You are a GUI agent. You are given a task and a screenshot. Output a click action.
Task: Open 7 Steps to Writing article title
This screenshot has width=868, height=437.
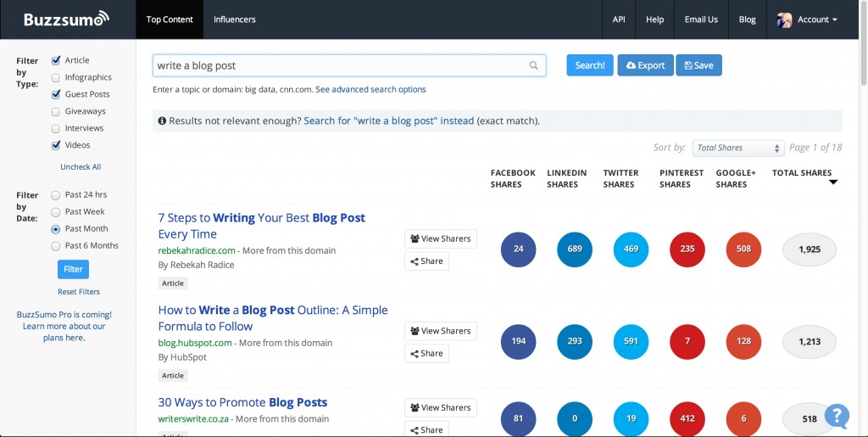coord(261,226)
